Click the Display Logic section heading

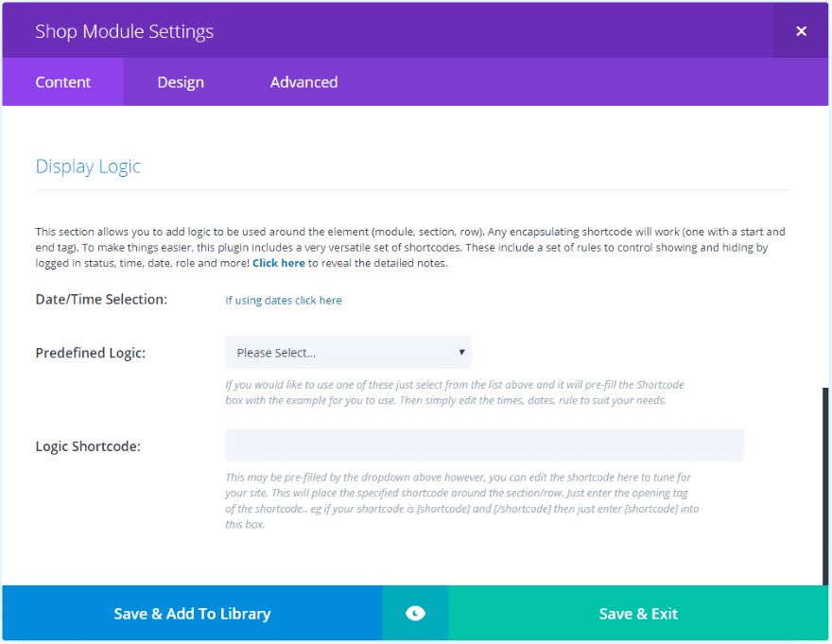tap(88, 166)
